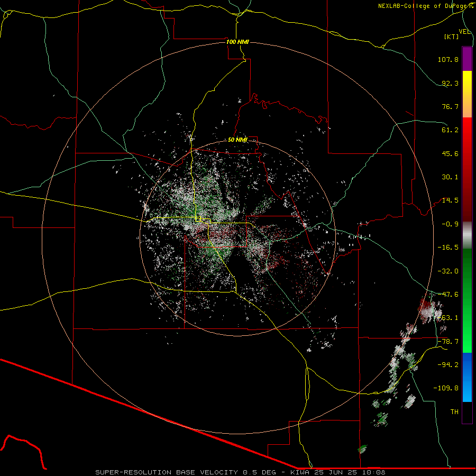Select the 14.5 scale value
Image resolution: width=476 pixels, height=476 pixels.
450,200
